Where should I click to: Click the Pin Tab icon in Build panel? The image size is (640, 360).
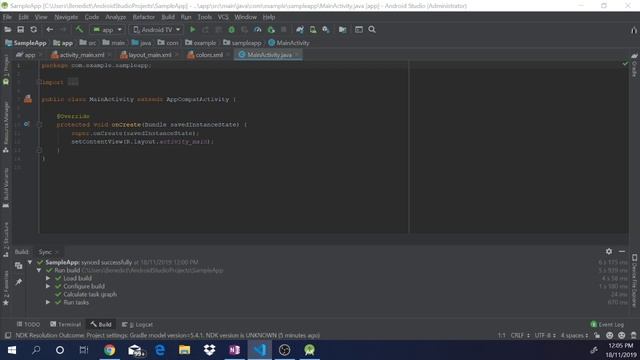[x=19, y=282]
